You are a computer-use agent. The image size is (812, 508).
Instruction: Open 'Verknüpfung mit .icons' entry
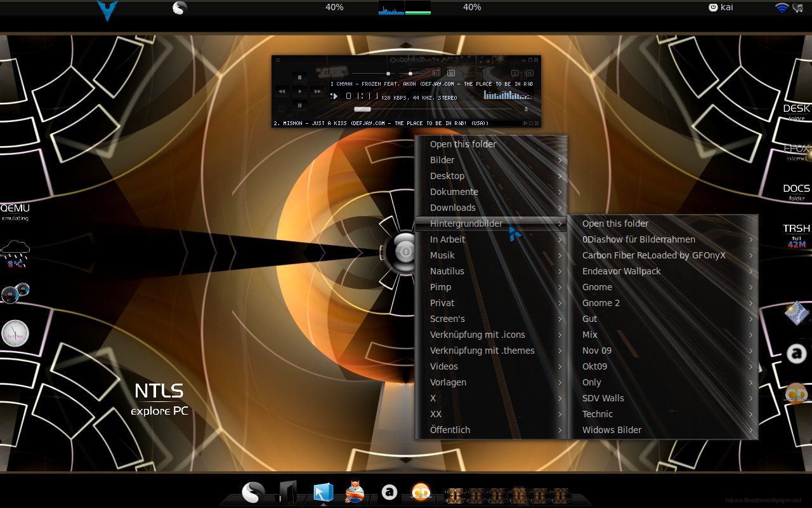coord(491,335)
